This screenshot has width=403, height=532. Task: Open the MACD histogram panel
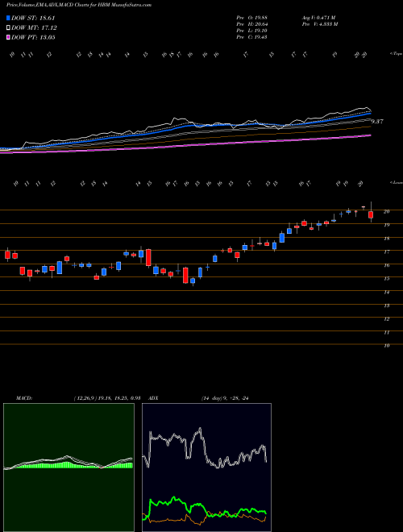coord(69,468)
